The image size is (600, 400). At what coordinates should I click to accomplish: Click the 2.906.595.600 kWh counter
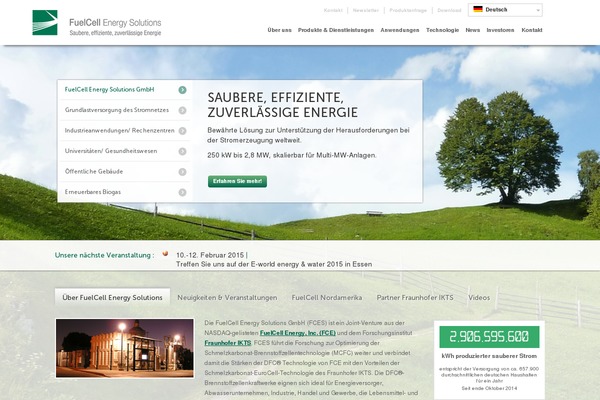coord(489,337)
